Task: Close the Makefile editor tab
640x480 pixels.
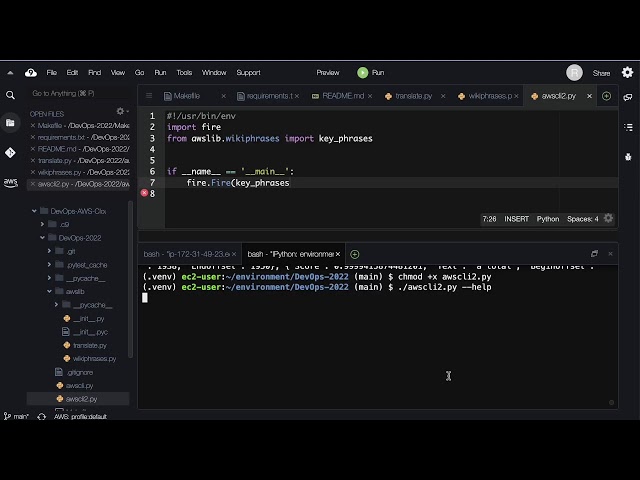Action: point(223,96)
